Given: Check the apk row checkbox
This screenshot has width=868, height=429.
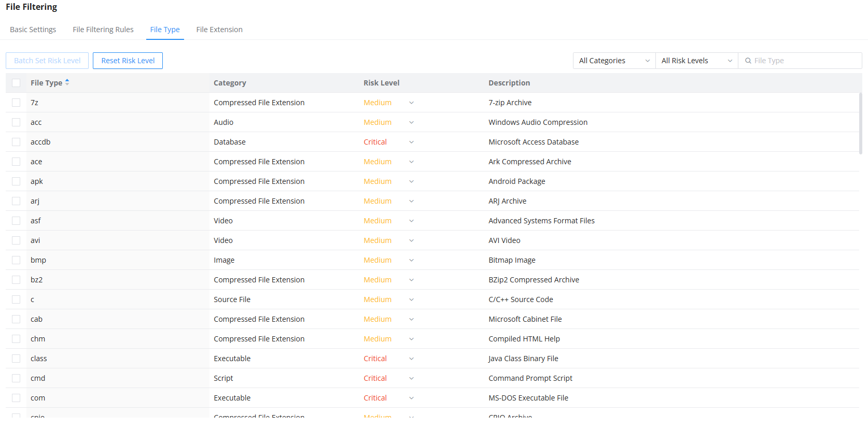Looking at the screenshot, I should (16, 181).
